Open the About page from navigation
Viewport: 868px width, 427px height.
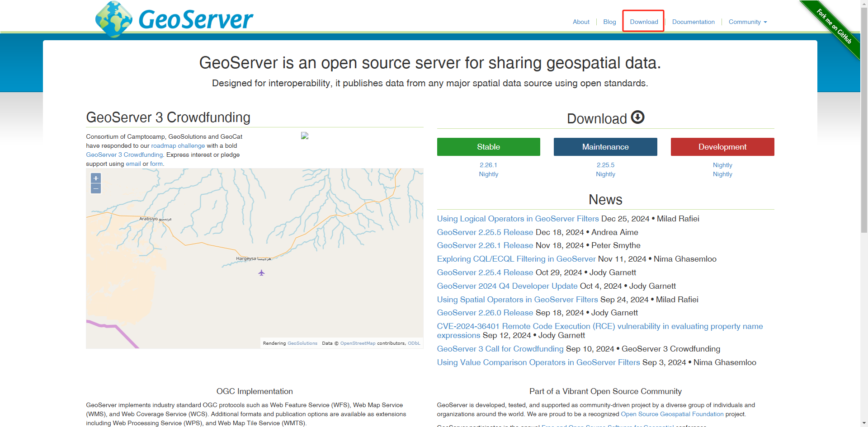point(581,22)
